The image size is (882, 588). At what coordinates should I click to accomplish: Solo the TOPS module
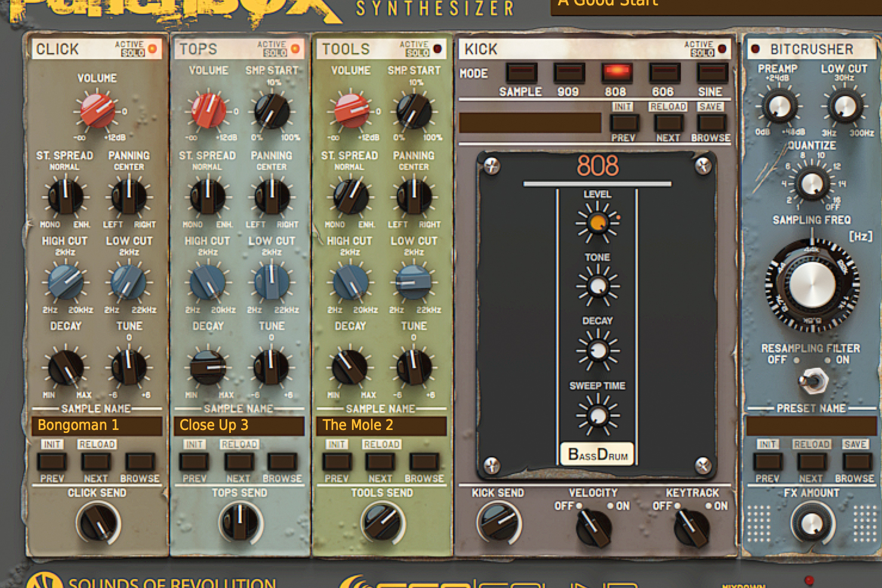click(x=275, y=53)
